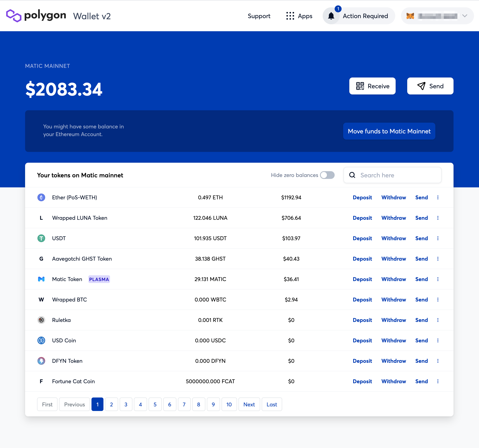479x448 pixels.
Task: Expand the wallet account dropdown chevron
Action: (465, 16)
